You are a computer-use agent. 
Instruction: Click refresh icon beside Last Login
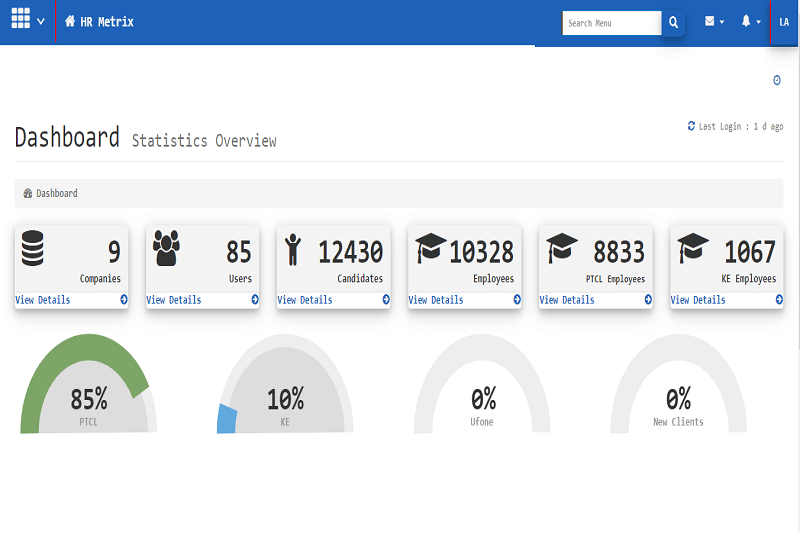691,126
